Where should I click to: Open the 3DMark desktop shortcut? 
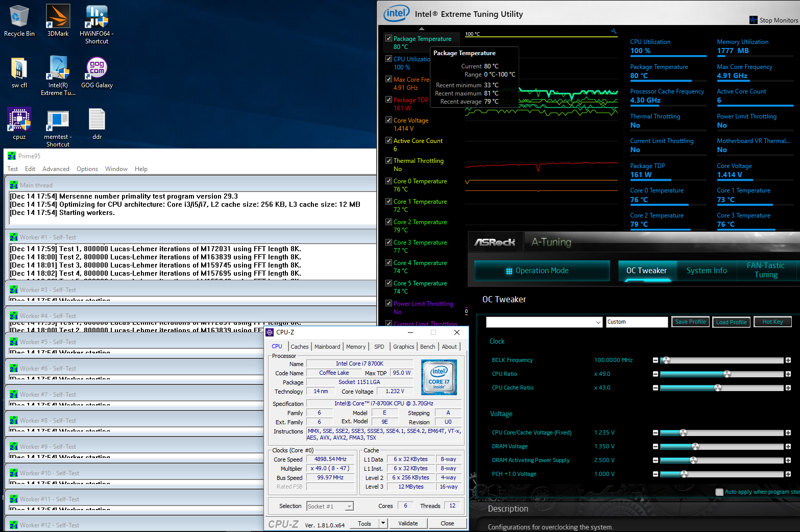click(58, 21)
